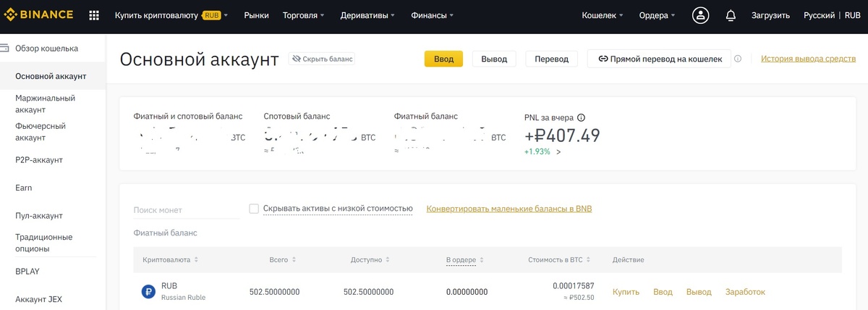This screenshot has width=868, height=310.
Task: Sort by В ордере column
Action: point(465,259)
